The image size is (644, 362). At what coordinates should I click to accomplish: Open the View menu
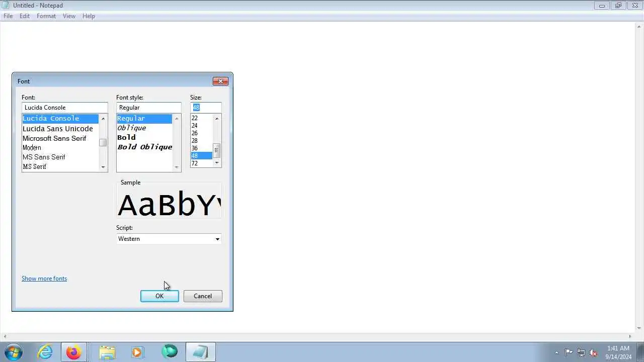[69, 16]
